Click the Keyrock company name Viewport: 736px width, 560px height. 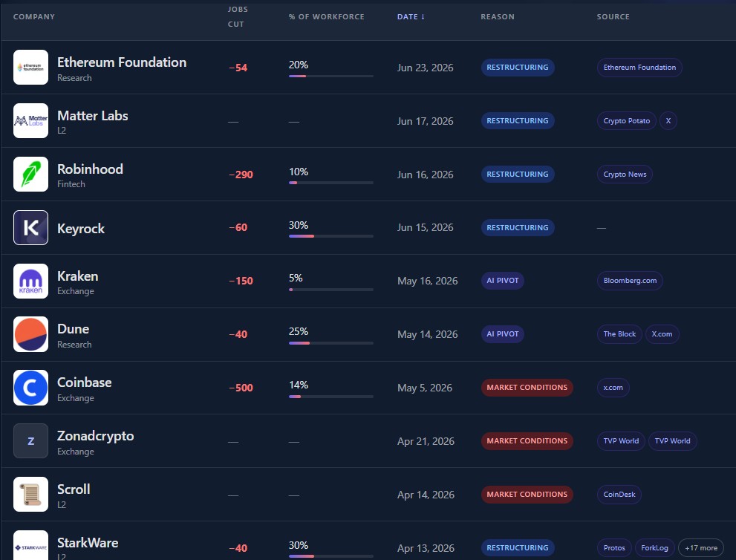[81, 229]
